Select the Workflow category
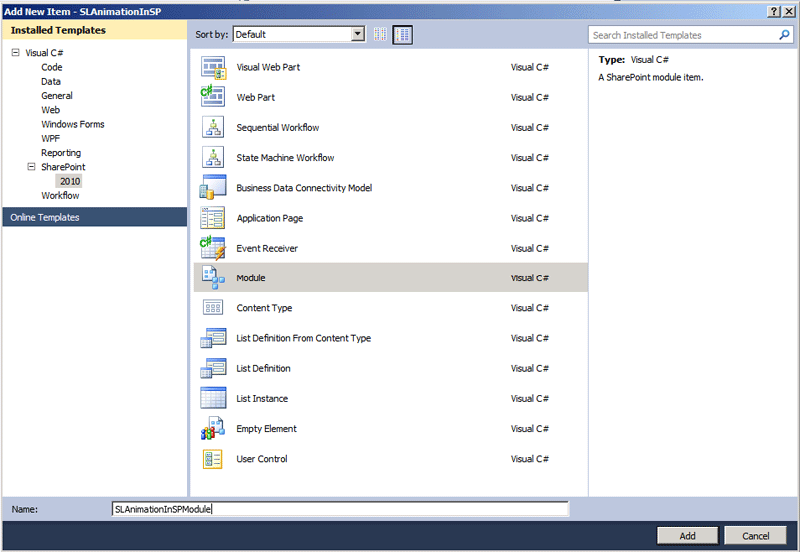800x552 pixels. coord(60,196)
